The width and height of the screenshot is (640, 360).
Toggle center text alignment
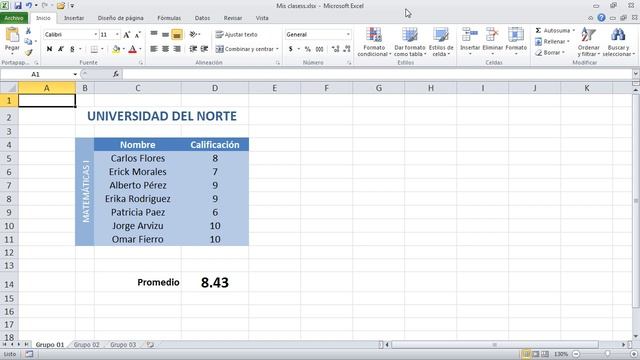pos(165,49)
